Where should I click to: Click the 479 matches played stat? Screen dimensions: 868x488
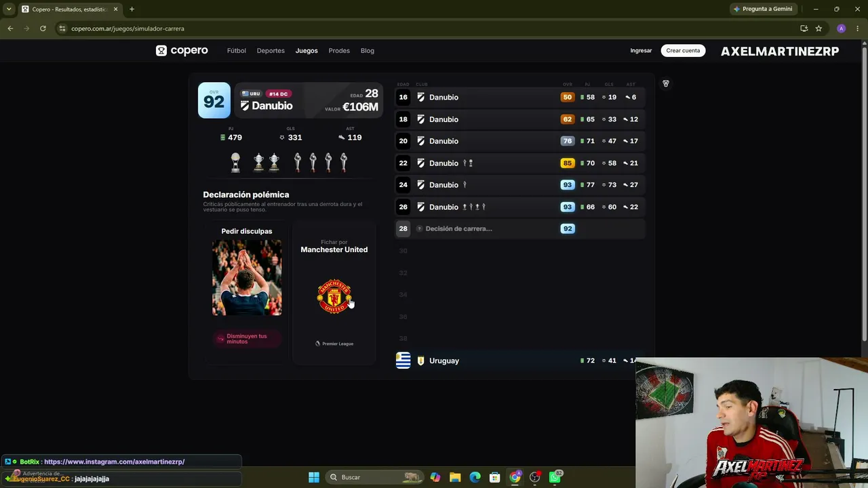coord(231,137)
